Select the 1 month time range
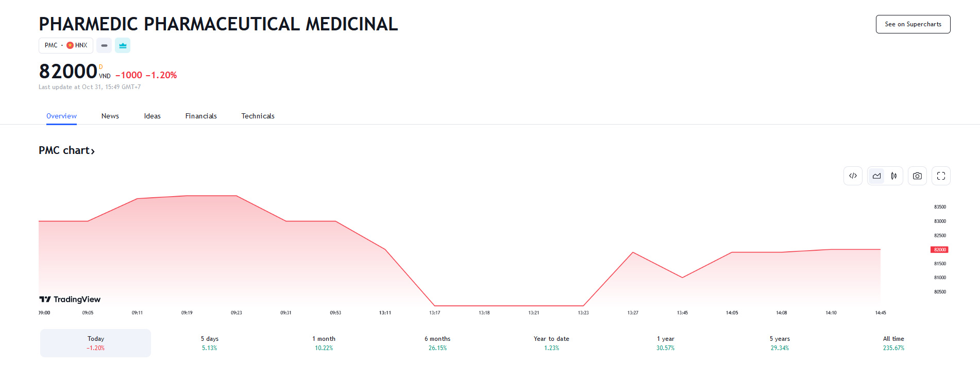This screenshot has width=980, height=381. [x=324, y=343]
